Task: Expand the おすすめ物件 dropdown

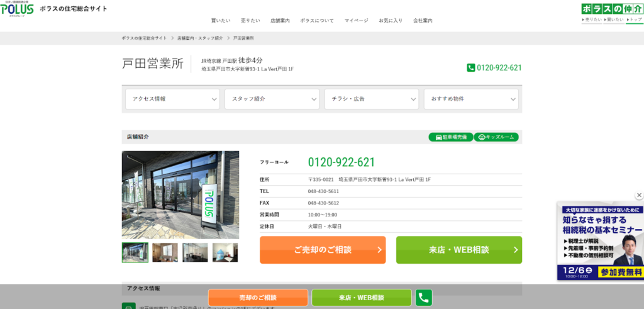Action: pyautogui.click(x=471, y=99)
